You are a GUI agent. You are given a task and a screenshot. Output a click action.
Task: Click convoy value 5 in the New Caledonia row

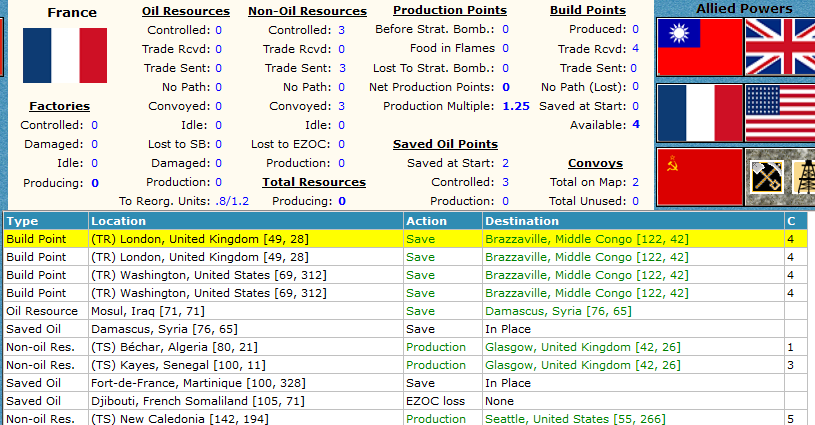791,419
